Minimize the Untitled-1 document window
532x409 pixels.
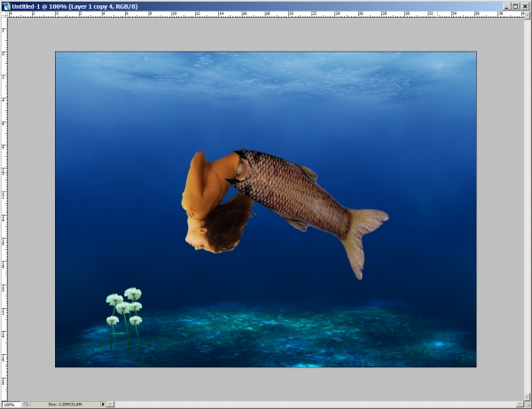(506, 6)
